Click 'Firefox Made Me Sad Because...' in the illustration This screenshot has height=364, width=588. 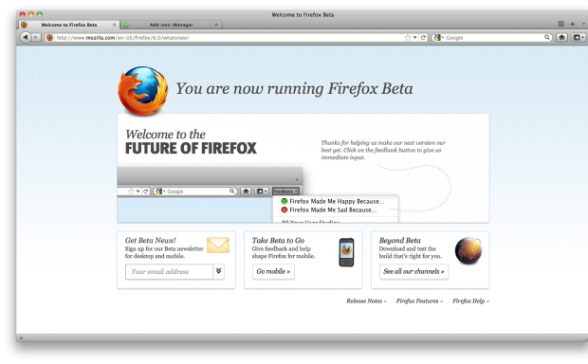click(x=329, y=209)
